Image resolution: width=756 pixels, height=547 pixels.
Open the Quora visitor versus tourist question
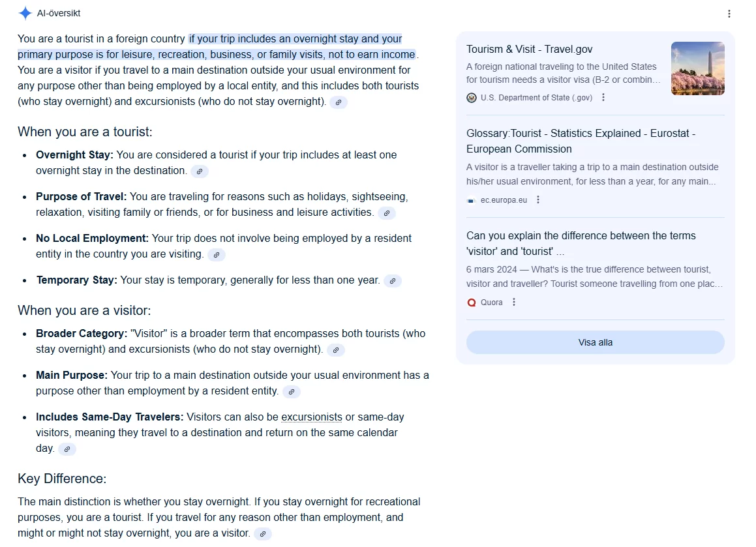(x=581, y=243)
